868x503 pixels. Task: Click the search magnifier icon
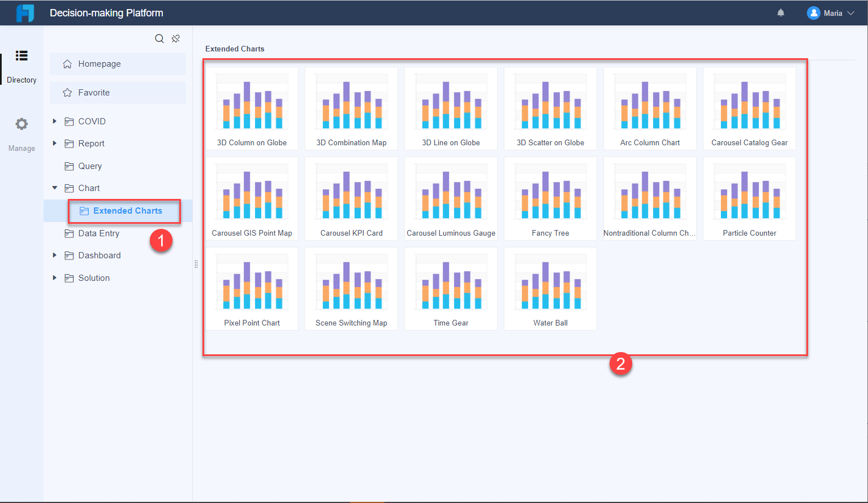(x=159, y=38)
